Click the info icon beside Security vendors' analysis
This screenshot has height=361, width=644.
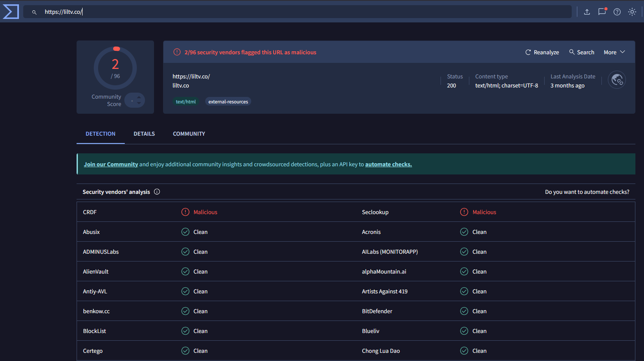click(157, 192)
